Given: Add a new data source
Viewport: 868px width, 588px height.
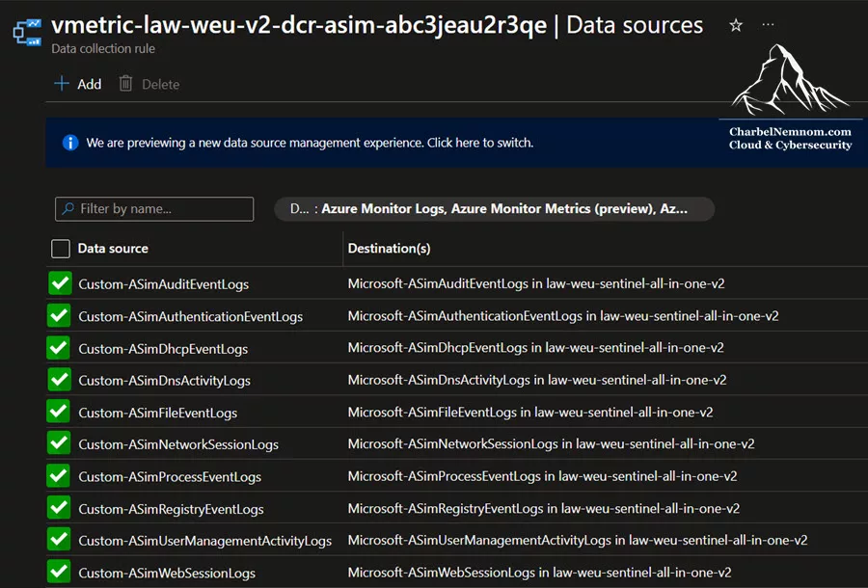Looking at the screenshot, I should pyautogui.click(x=78, y=84).
